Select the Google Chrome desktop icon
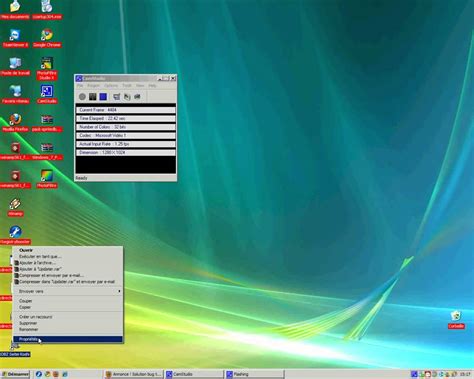 (47, 38)
